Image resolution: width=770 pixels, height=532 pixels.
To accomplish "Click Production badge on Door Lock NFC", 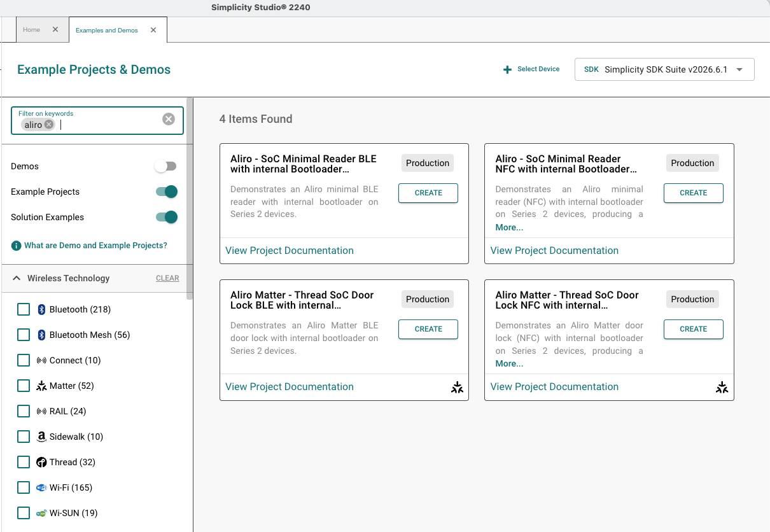I will coord(692,299).
